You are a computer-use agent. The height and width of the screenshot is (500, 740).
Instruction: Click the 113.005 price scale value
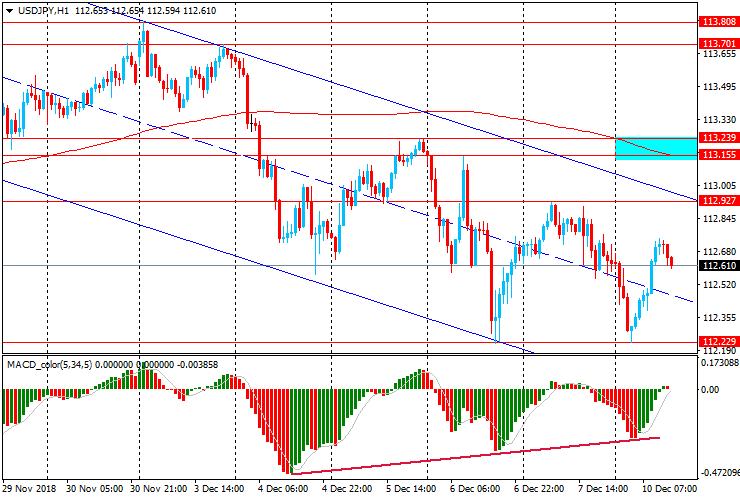pyautogui.click(x=719, y=186)
